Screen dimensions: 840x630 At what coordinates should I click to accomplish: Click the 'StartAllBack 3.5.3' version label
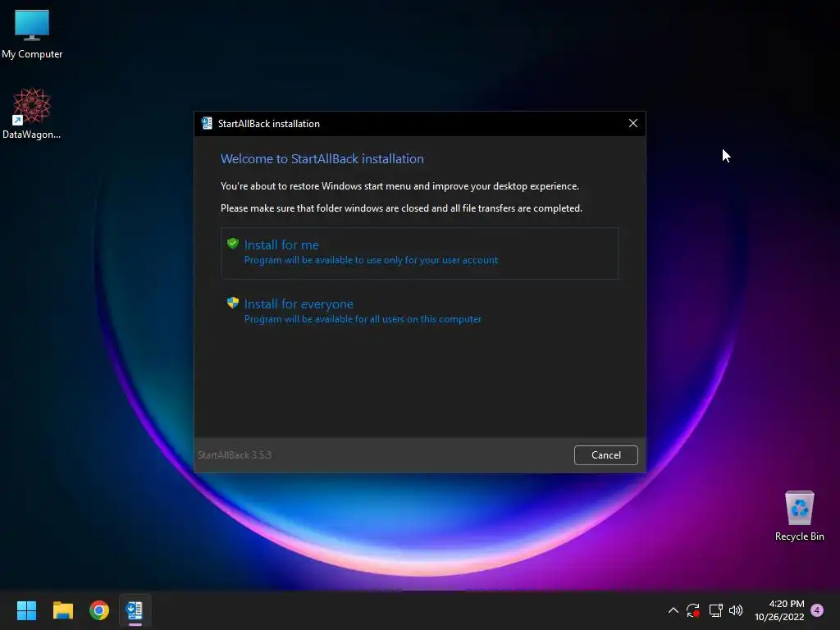[234, 454]
